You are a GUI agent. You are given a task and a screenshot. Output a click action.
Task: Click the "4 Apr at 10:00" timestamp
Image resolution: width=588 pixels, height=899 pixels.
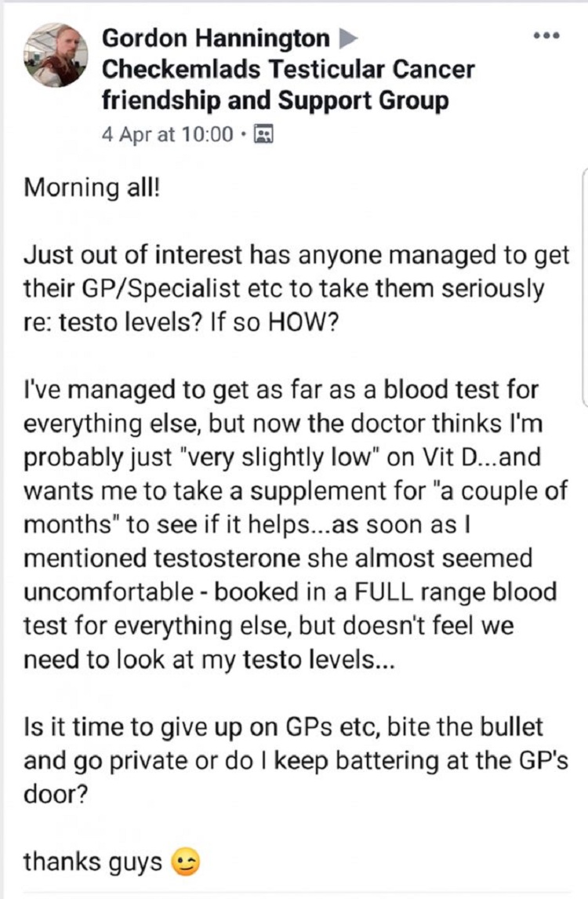[x=168, y=134]
